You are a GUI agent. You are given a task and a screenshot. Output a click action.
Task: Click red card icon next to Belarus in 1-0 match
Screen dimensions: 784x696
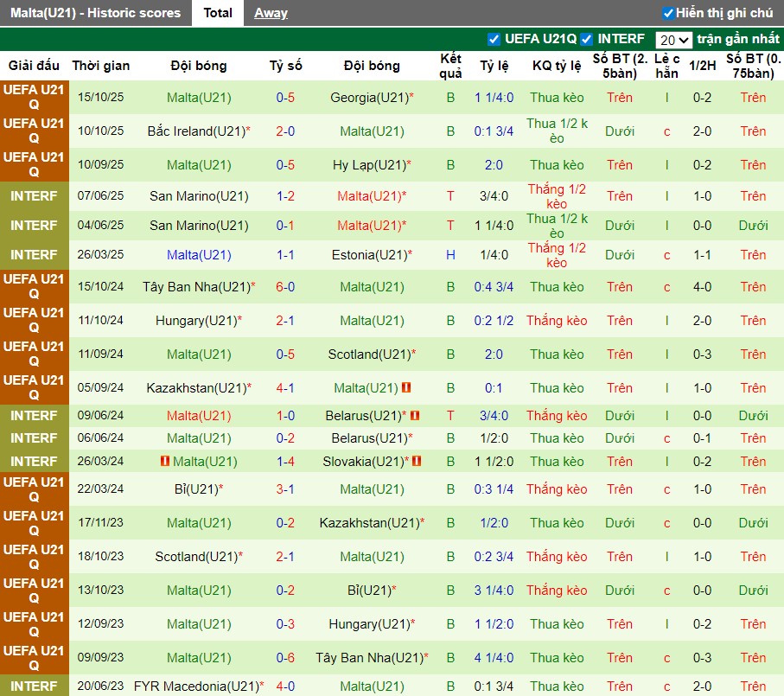(x=415, y=416)
